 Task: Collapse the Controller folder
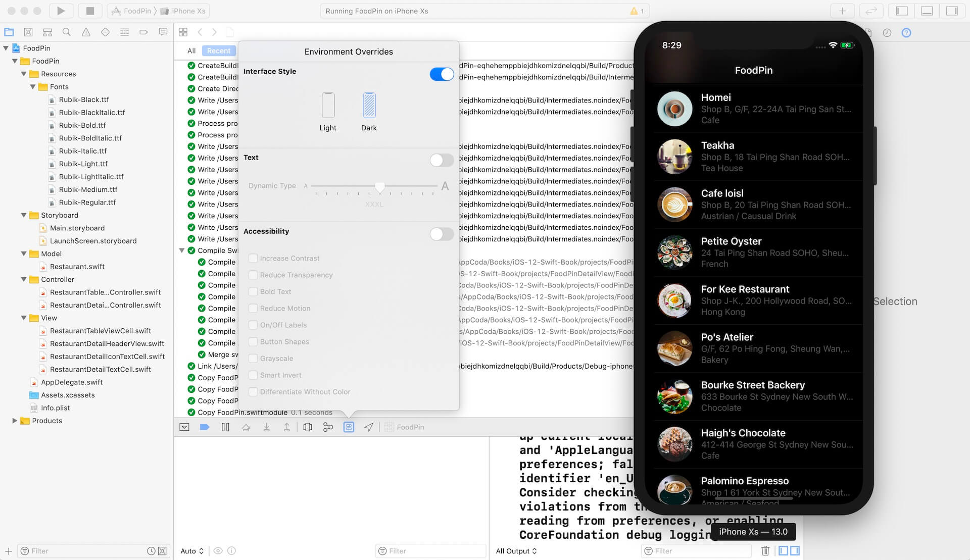pyautogui.click(x=24, y=279)
